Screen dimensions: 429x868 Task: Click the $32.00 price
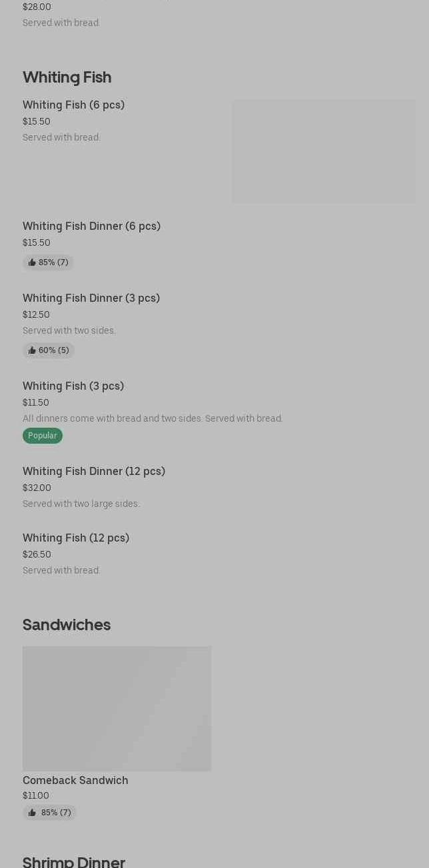[37, 488]
